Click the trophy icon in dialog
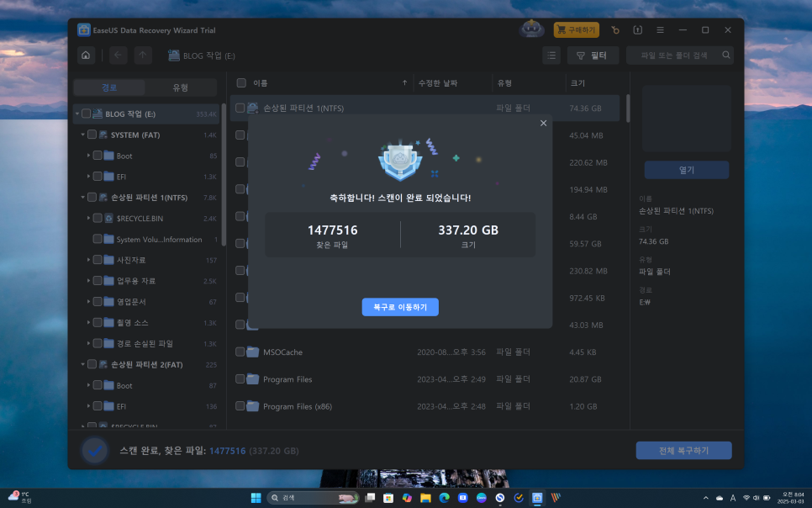This screenshot has width=812, height=508. pos(400,161)
